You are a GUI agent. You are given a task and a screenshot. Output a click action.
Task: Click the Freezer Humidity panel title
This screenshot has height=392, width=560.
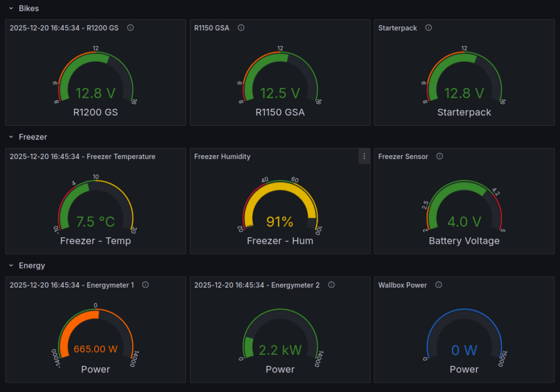(x=222, y=156)
